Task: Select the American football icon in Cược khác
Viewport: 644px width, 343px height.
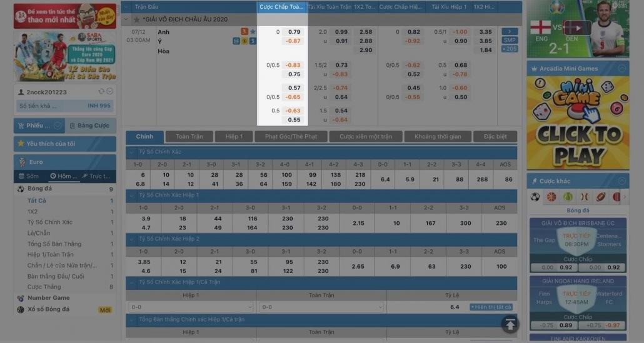Action: (x=600, y=197)
